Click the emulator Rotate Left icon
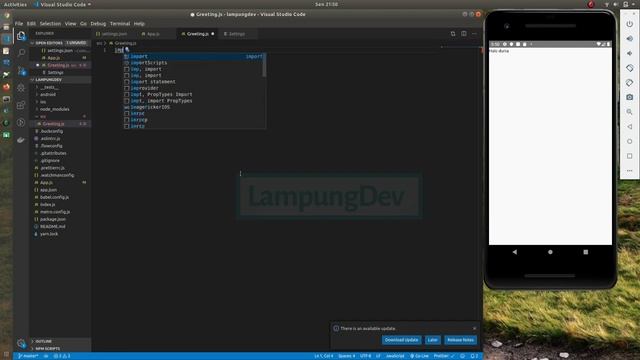Viewport: 640px width, 360px height. 629,68
